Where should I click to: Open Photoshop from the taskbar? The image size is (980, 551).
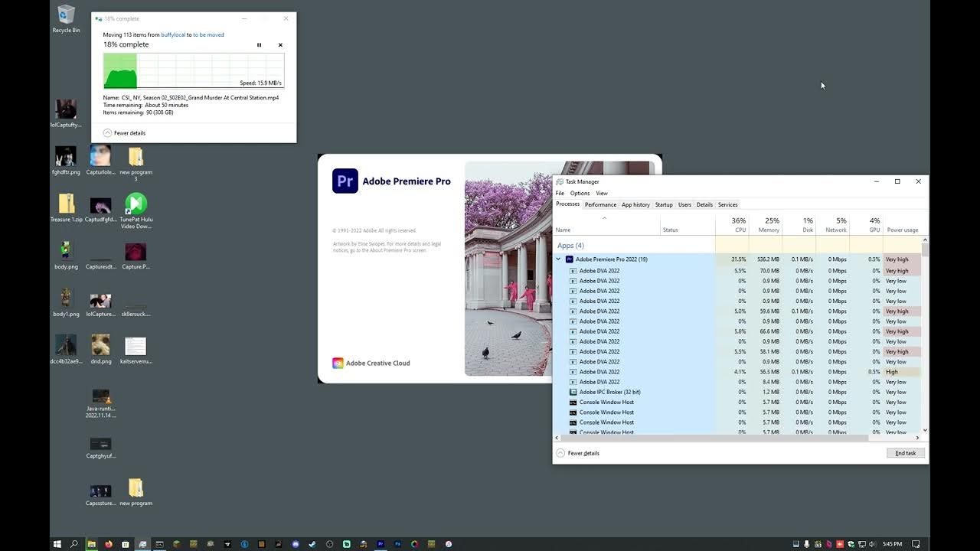pos(397,544)
